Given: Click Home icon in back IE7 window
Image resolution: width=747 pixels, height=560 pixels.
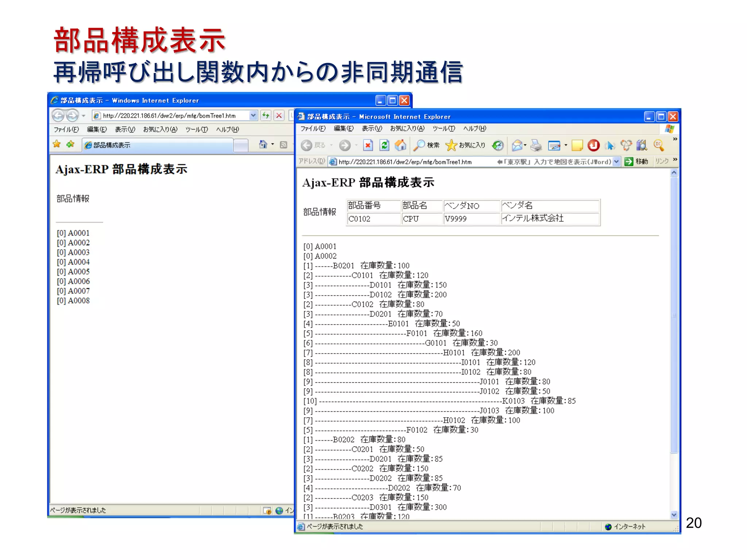Looking at the screenshot, I should 263,144.
